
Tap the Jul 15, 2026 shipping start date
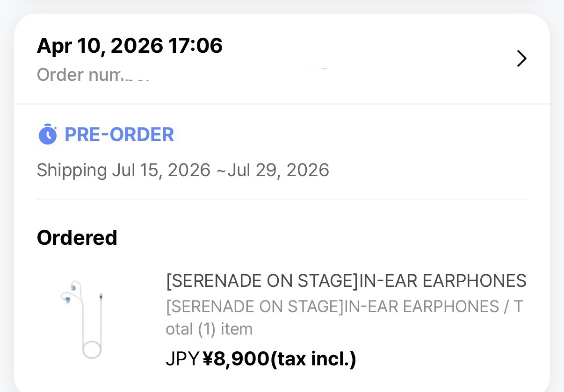[161, 170]
